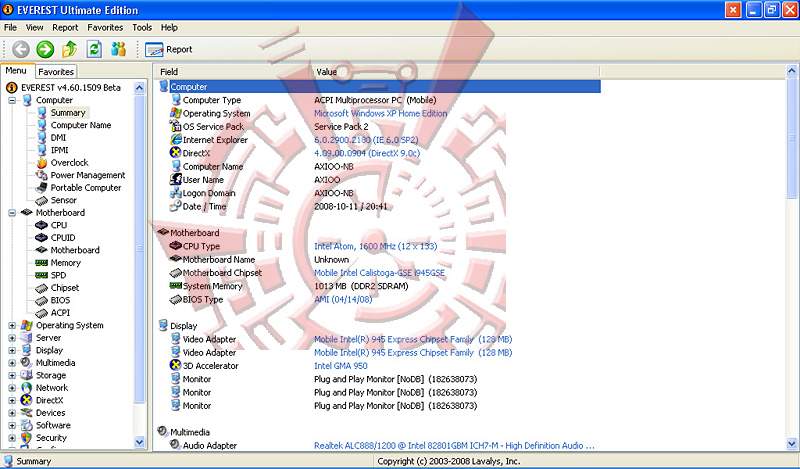Open the Intel Atom CPU type link
Image resolution: width=800 pixels, height=469 pixels.
(376, 246)
